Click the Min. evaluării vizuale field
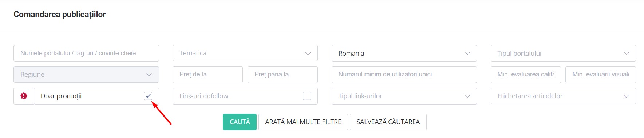This screenshot has height=138, width=644. (601, 75)
